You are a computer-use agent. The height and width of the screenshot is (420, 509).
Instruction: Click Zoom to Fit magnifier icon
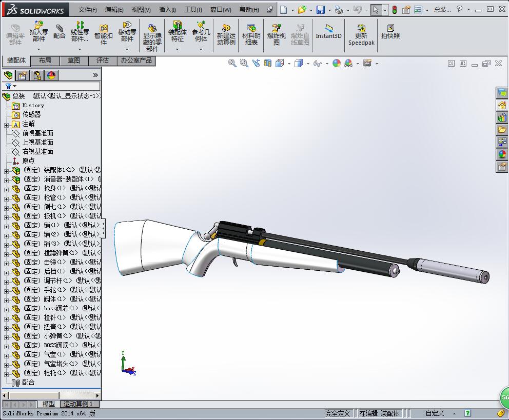[x=232, y=63]
